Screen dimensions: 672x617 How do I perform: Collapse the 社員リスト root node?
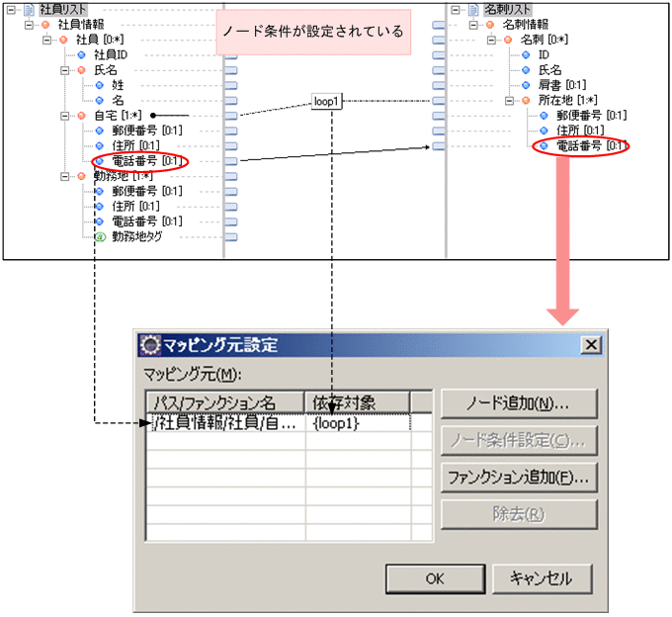point(11,9)
